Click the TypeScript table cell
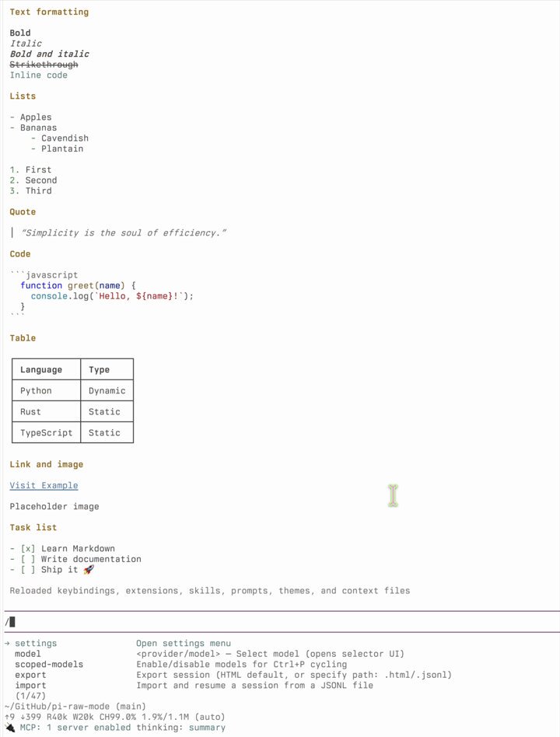This screenshot has height=737, width=560. pos(46,432)
